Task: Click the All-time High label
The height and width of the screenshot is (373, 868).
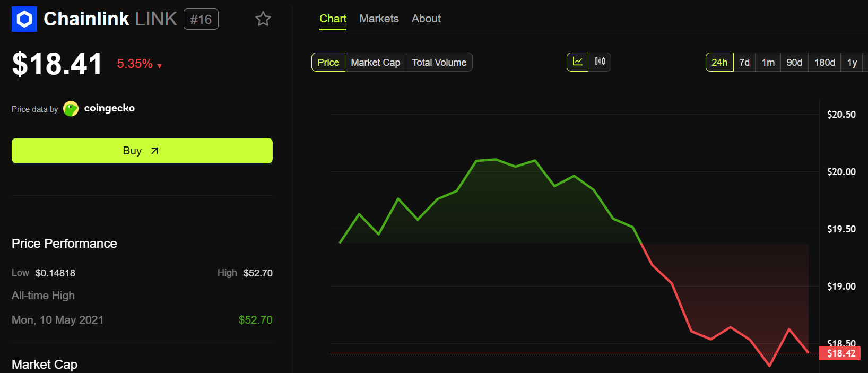Action: (43, 296)
